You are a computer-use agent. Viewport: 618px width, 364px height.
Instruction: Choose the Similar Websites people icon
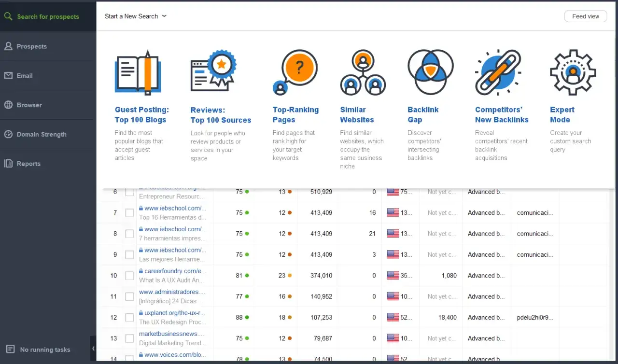(x=363, y=72)
